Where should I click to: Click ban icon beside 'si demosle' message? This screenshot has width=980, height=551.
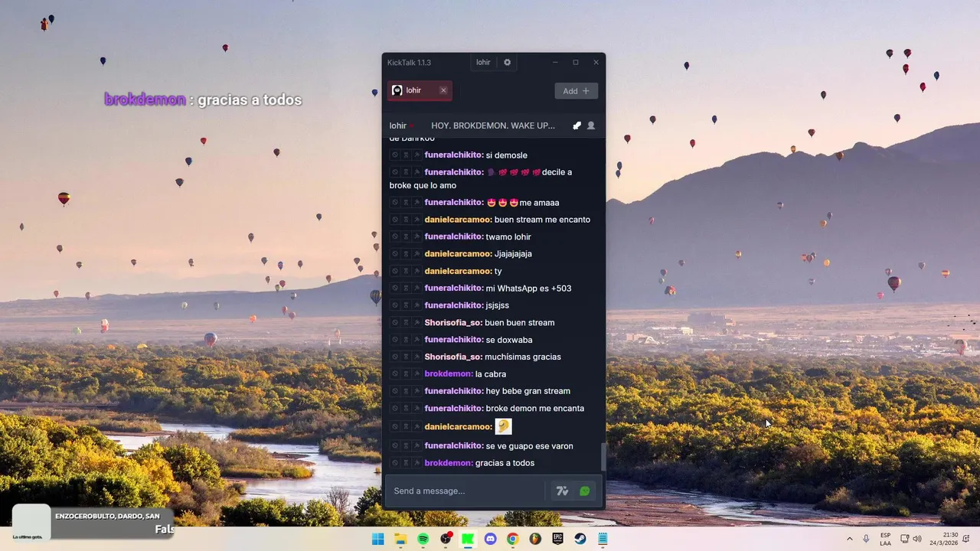(x=395, y=155)
